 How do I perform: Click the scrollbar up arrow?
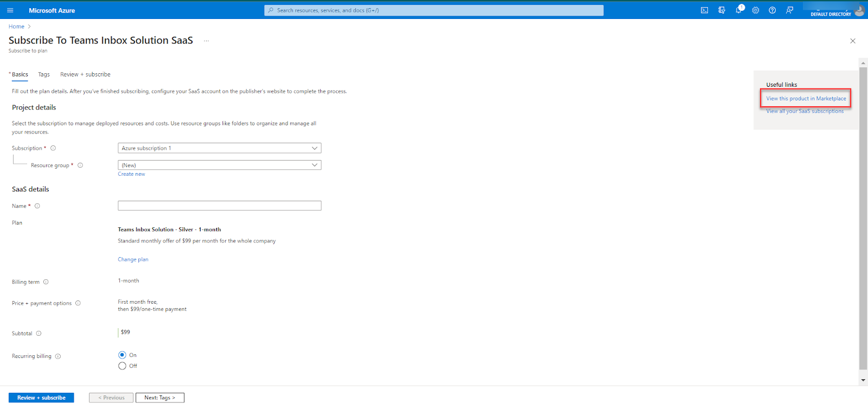click(863, 63)
